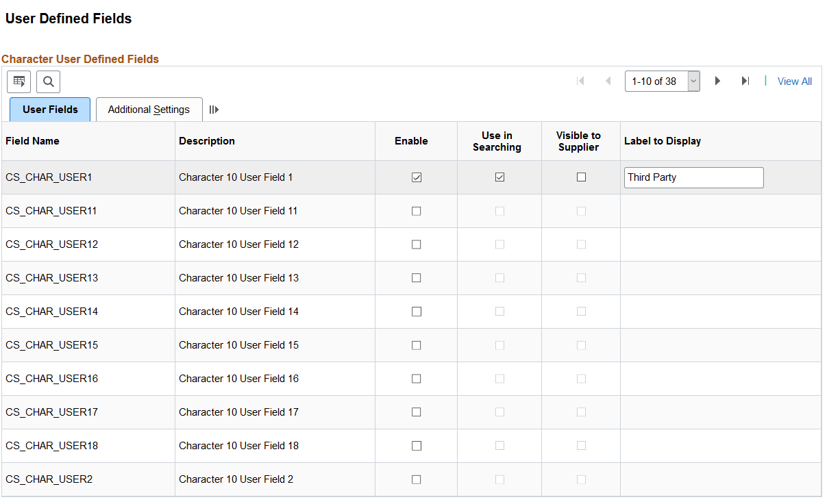Viewport: 840px width, 504px height.
Task: Enable the CS_CHAR_USER11 field
Action: 416,210
